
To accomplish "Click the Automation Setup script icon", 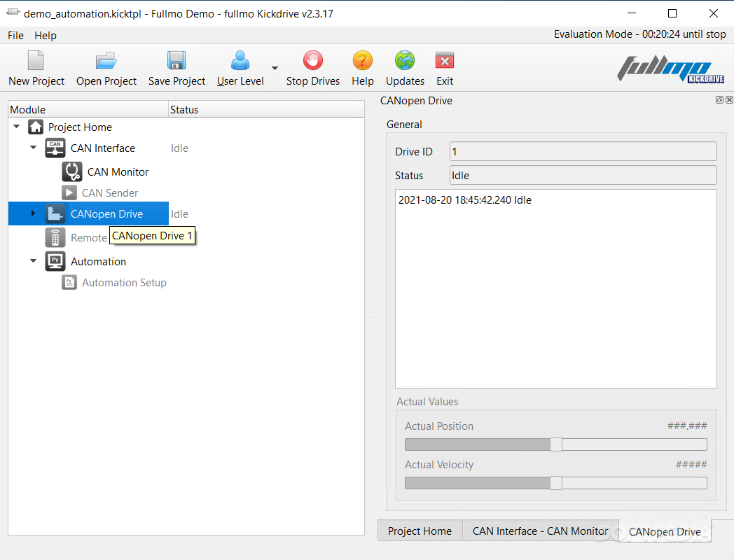I will click(x=69, y=283).
